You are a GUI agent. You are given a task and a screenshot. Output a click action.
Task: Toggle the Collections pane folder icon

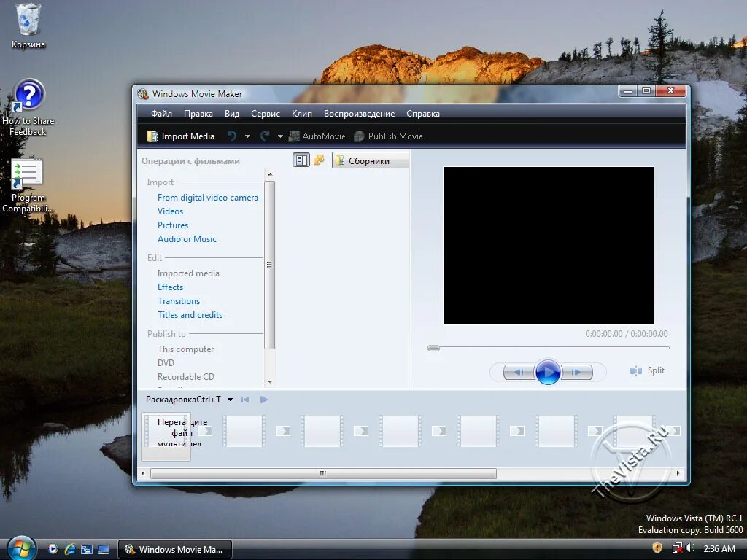[x=319, y=160]
